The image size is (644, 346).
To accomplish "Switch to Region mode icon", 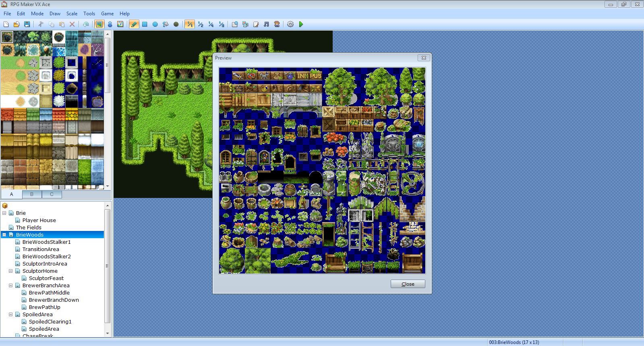I will (120, 24).
